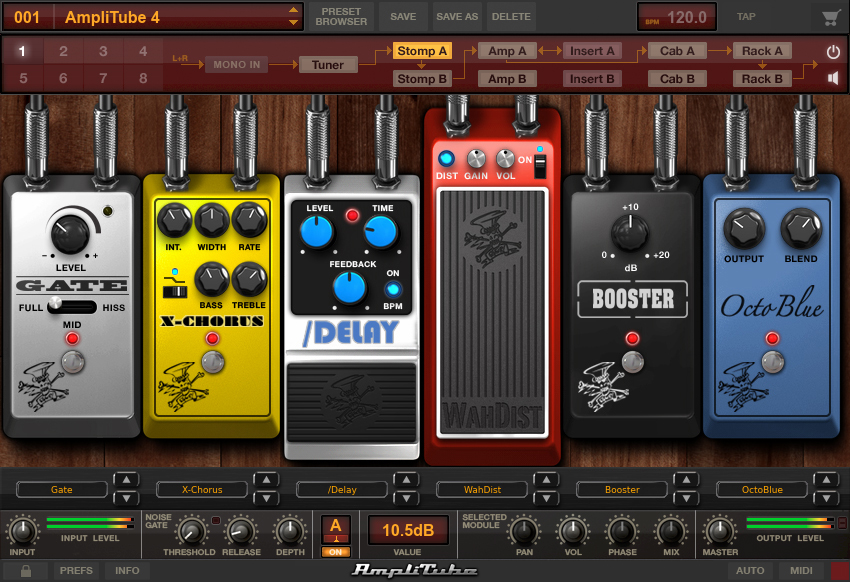Click the X-Chorus TREBLE knob
Screen dimensions: 850x582
point(249,279)
